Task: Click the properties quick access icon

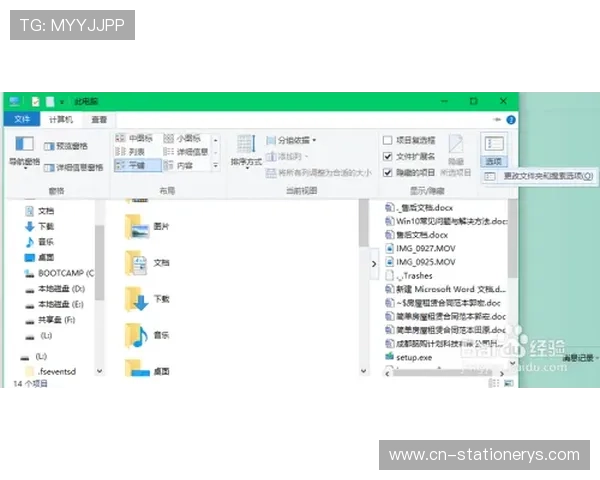Action: click(36, 101)
